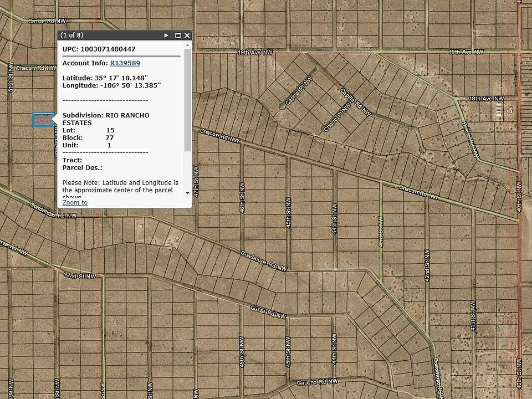The image size is (532, 399).
Task: Click the popup scrollbar down arrow
Action: [187, 193]
